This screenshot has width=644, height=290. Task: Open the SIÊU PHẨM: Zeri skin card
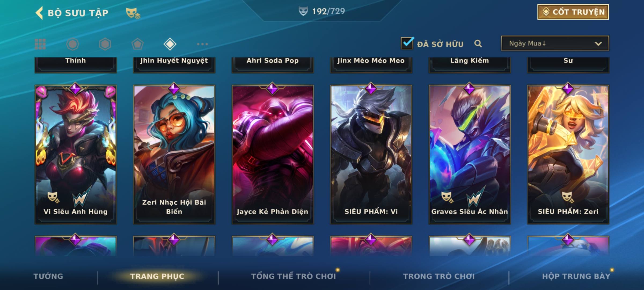(568, 154)
